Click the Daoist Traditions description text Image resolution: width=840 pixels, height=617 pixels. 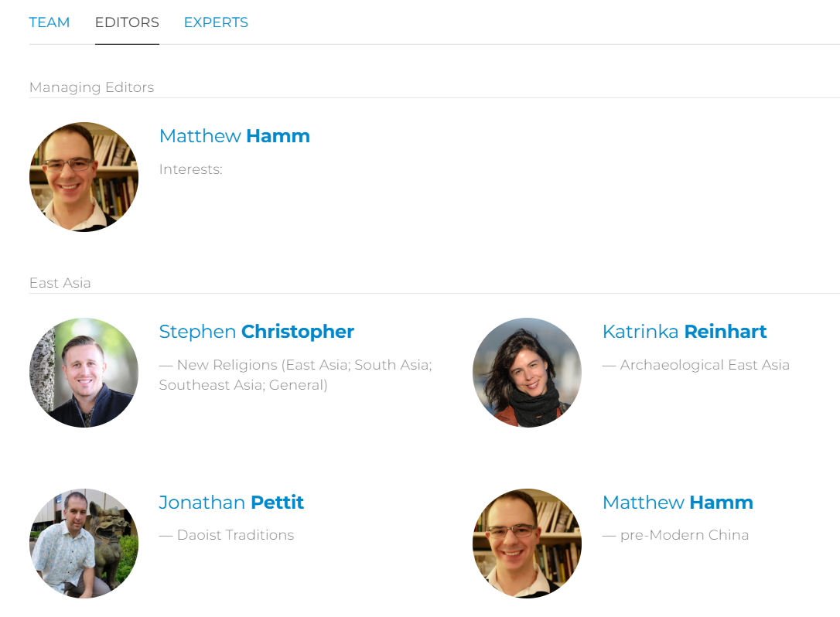(234, 535)
